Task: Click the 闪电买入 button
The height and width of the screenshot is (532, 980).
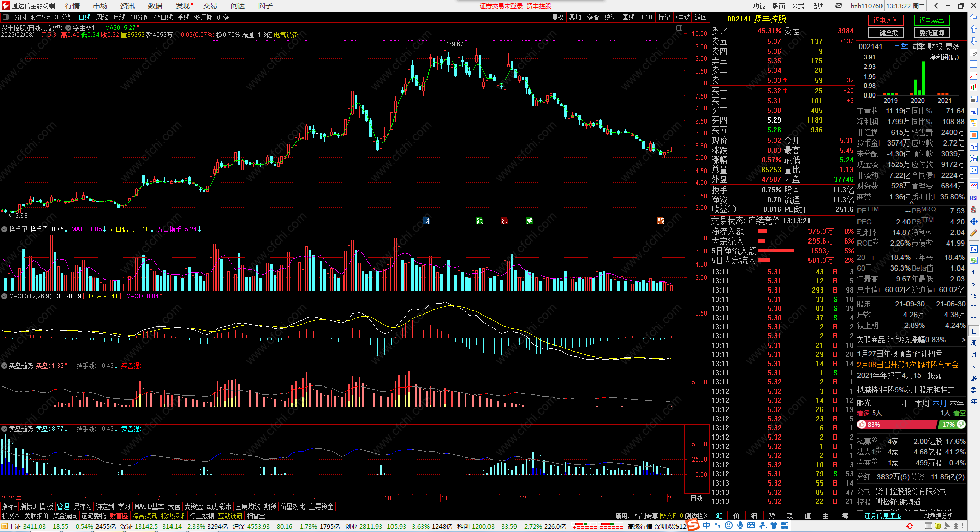Action: [x=886, y=20]
